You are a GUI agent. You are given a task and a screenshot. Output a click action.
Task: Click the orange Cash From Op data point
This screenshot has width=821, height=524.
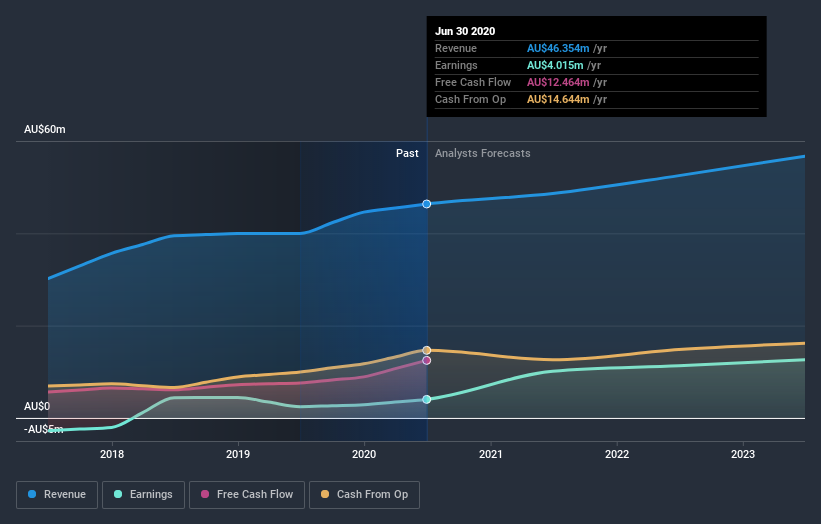[427, 350]
